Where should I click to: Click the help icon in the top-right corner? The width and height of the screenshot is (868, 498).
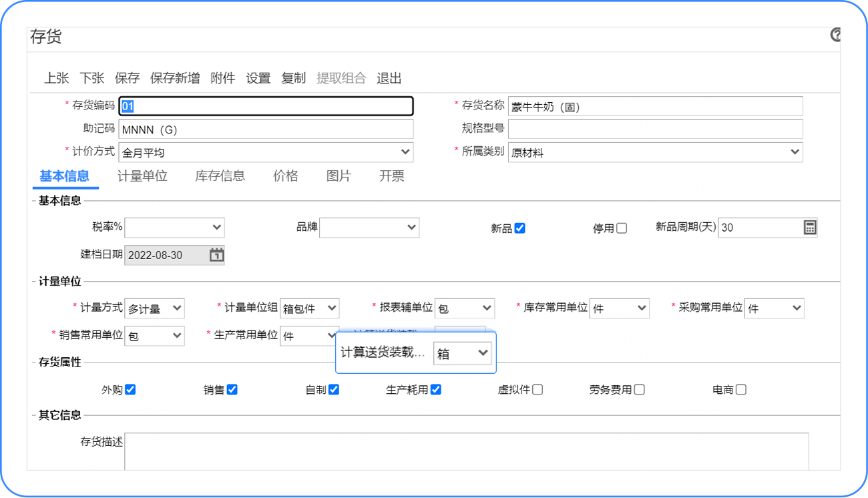pyautogui.click(x=837, y=34)
